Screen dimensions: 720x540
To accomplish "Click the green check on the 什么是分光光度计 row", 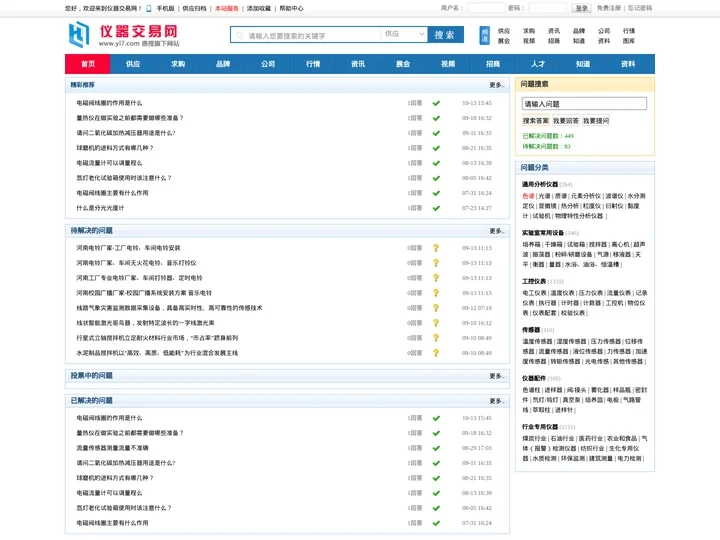I will tap(436, 208).
